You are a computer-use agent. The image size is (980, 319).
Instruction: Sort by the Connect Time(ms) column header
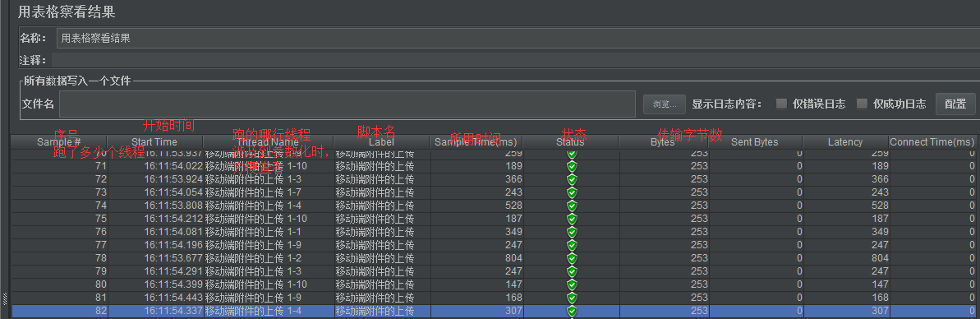(932, 142)
